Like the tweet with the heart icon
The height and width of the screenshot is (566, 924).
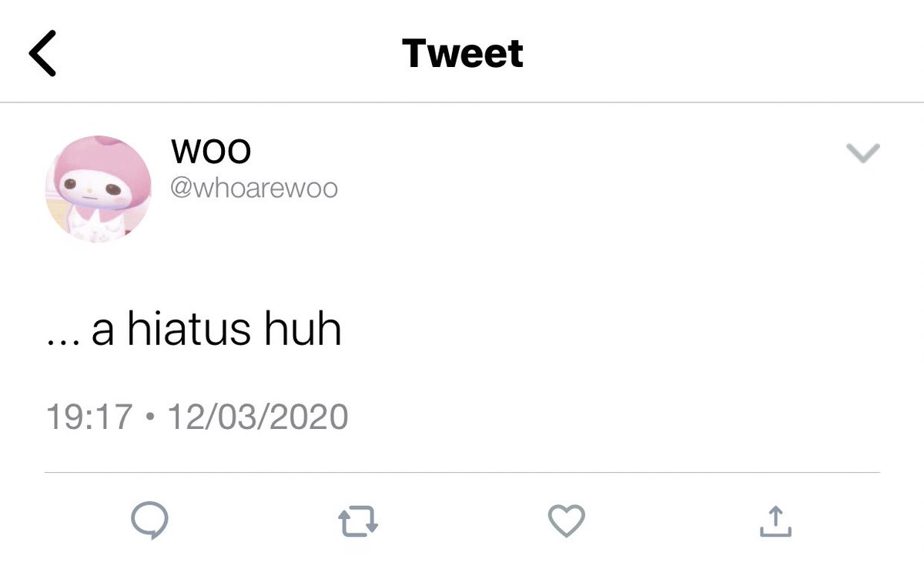pyautogui.click(x=567, y=521)
